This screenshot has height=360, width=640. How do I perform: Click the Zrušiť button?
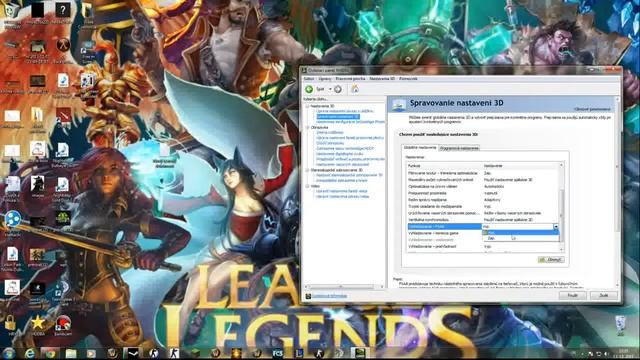tap(603, 295)
